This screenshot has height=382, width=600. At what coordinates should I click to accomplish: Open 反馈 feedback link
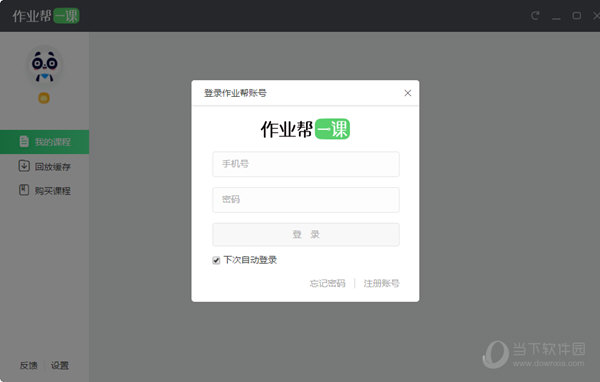[29, 366]
